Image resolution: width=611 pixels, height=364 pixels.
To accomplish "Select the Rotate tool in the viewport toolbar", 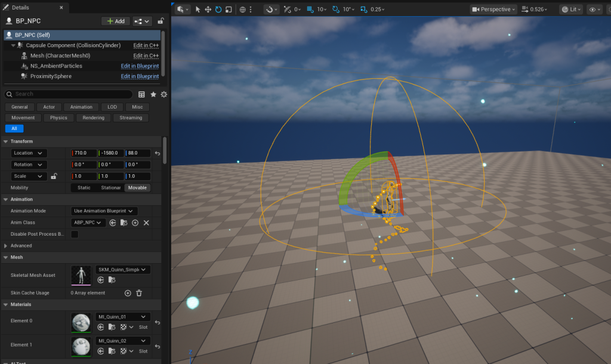I will (x=218, y=10).
